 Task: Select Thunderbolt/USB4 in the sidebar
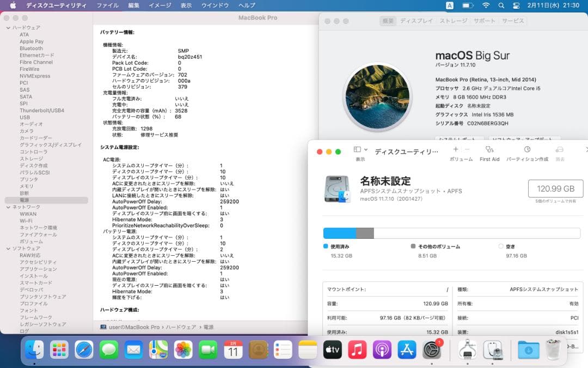tap(42, 110)
